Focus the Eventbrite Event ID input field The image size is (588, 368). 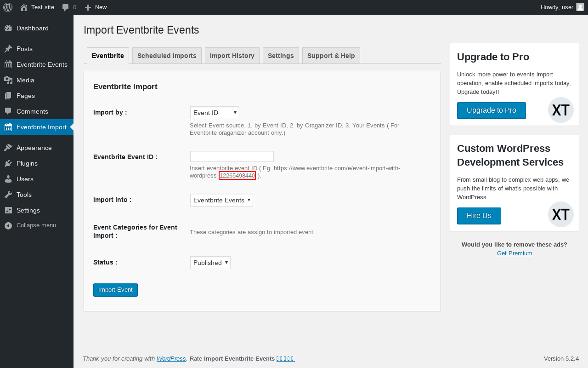coord(232,156)
